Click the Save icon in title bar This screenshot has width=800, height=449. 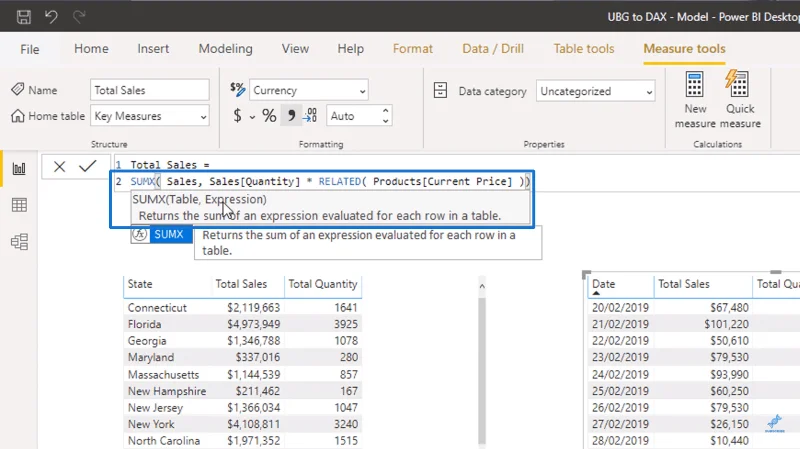[23, 17]
